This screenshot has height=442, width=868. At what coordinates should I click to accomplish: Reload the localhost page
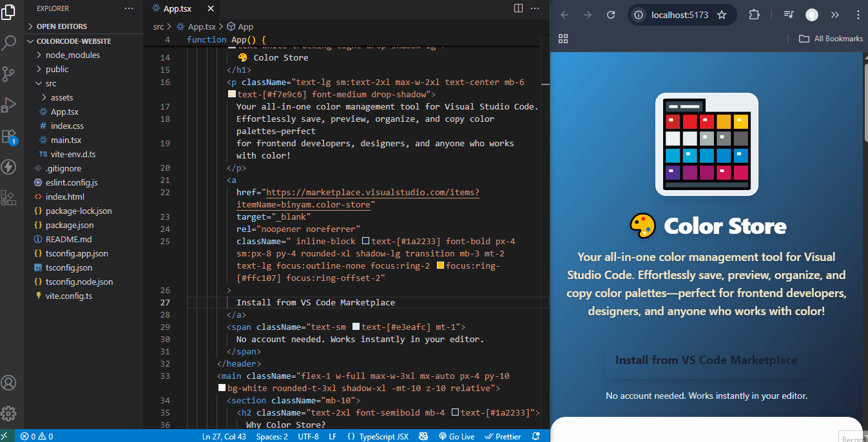point(612,15)
